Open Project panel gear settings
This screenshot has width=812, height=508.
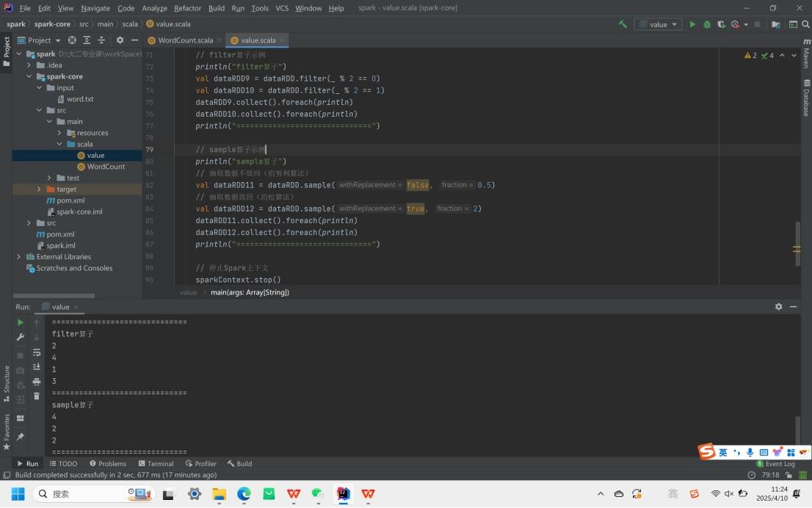pyautogui.click(x=120, y=40)
